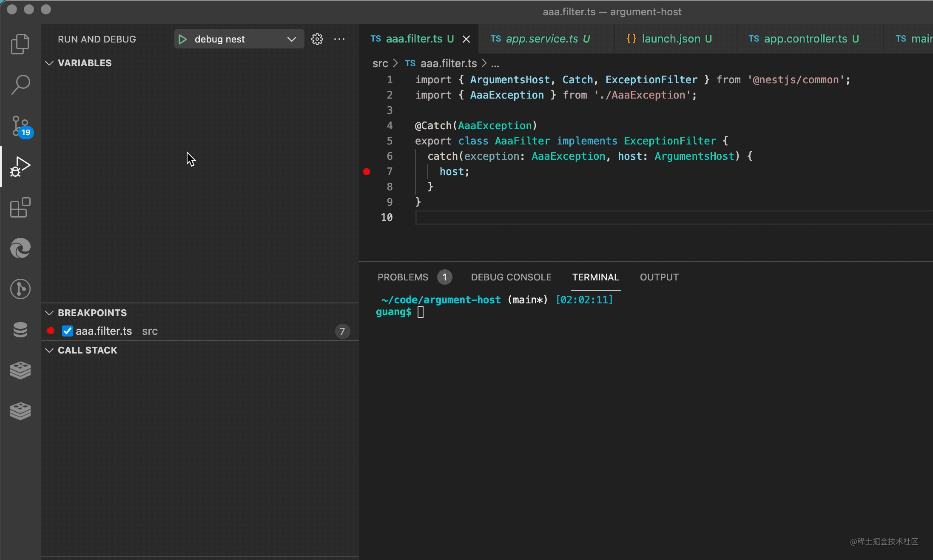Switch to the DEBUG CONSOLE panel tab

point(511,277)
